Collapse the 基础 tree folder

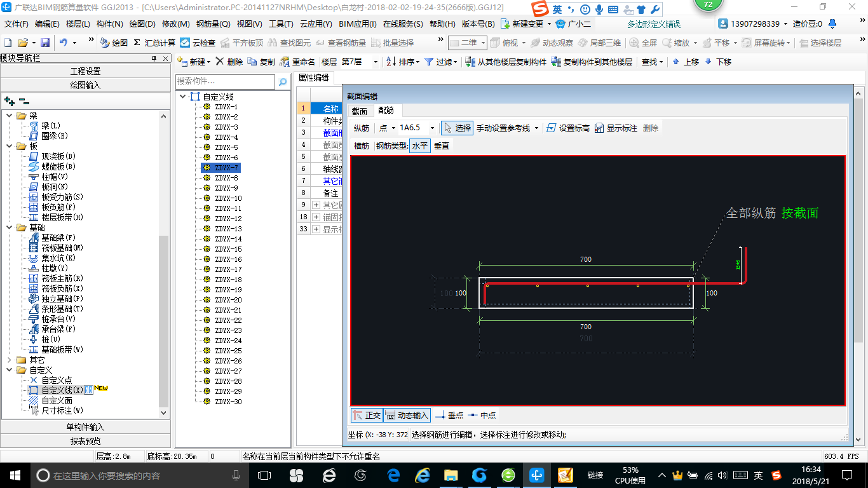pos(10,227)
